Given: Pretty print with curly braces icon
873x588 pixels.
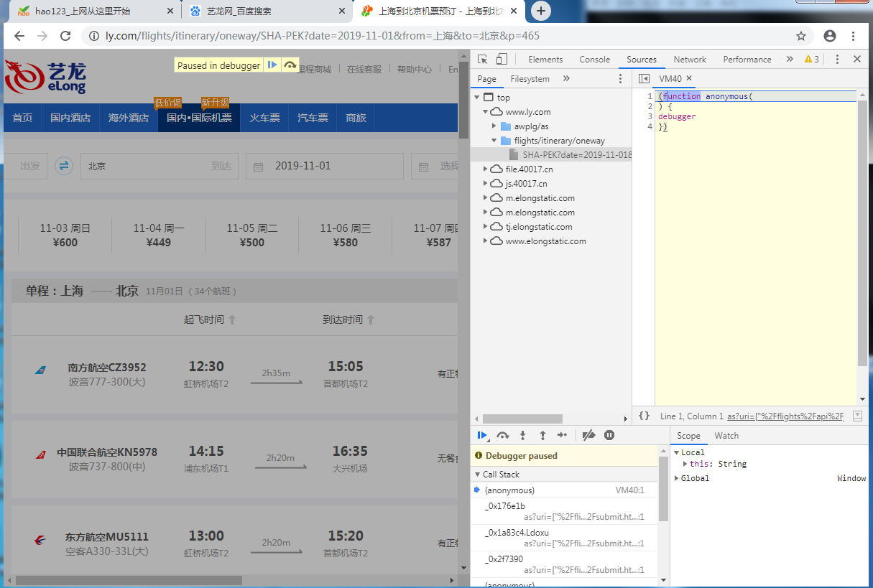Looking at the screenshot, I should (x=645, y=416).
